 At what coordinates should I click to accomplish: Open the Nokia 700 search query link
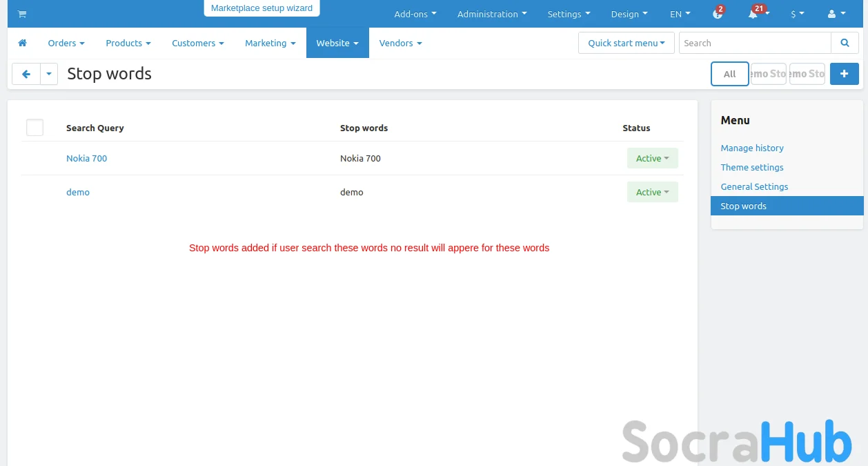[x=86, y=158]
